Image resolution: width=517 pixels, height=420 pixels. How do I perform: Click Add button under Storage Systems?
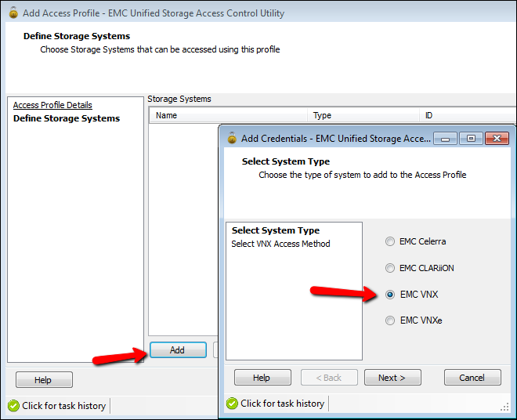coord(178,350)
